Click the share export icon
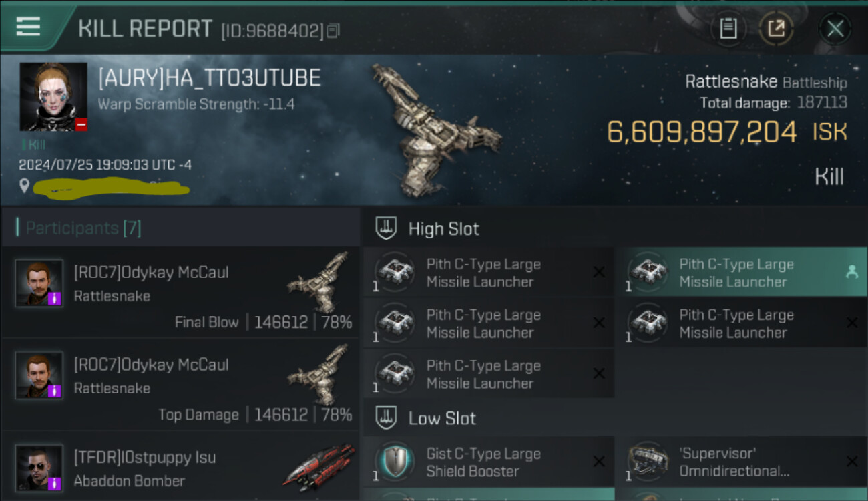The height and width of the screenshot is (501, 868). [x=776, y=29]
